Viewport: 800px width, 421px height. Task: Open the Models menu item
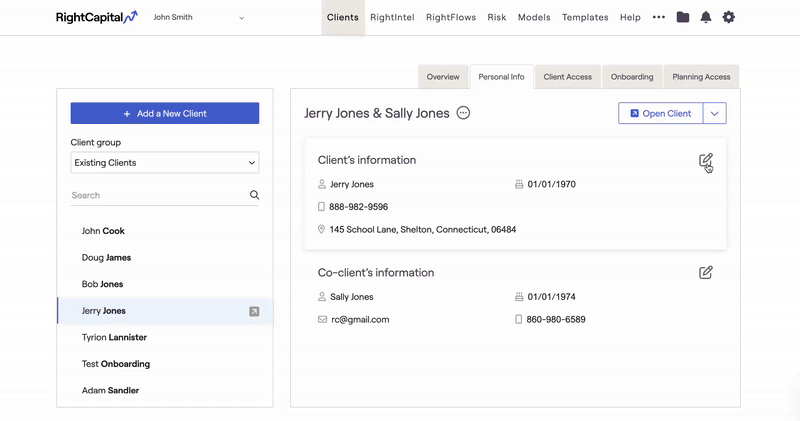pyautogui.click(x=534, y=17)
